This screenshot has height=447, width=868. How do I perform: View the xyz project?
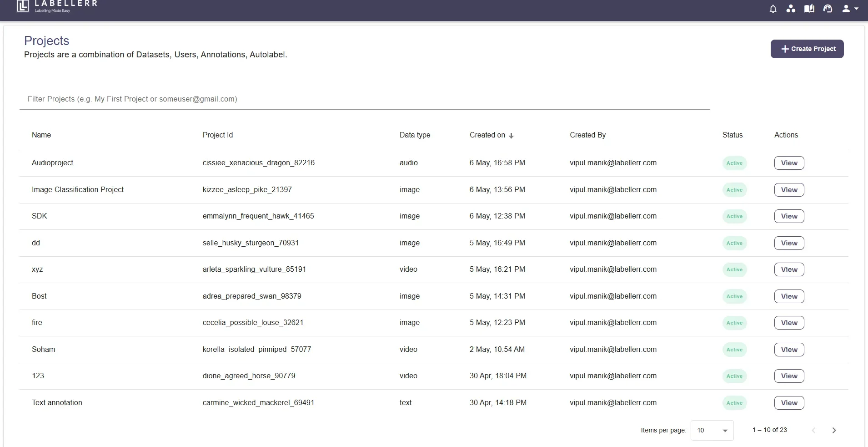pyautogui.click(x=789, y=269)
